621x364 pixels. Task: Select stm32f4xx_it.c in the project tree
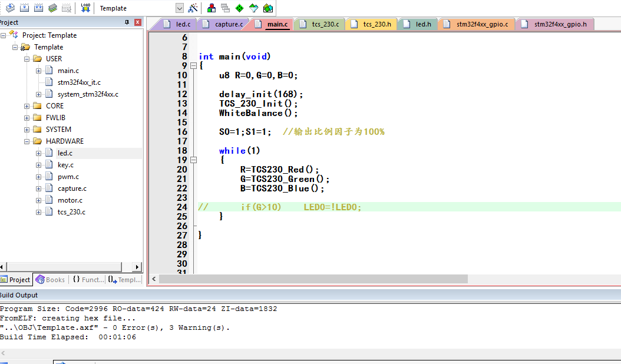click(79, 82)
